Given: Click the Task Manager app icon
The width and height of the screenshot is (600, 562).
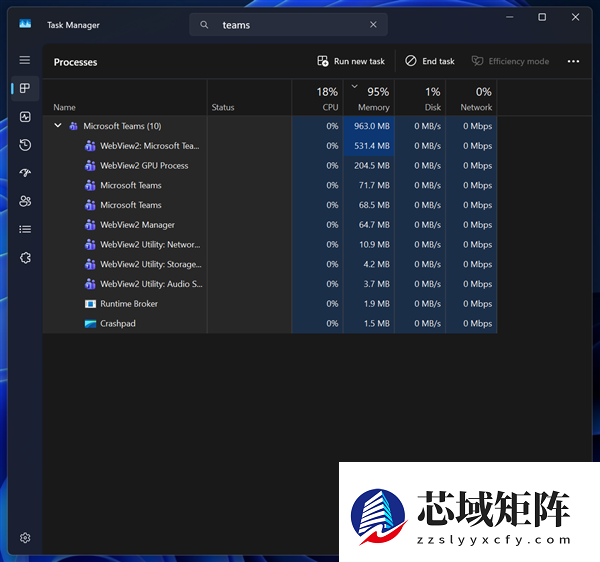Looking at the screenshot, I should (x=25, y=24).
